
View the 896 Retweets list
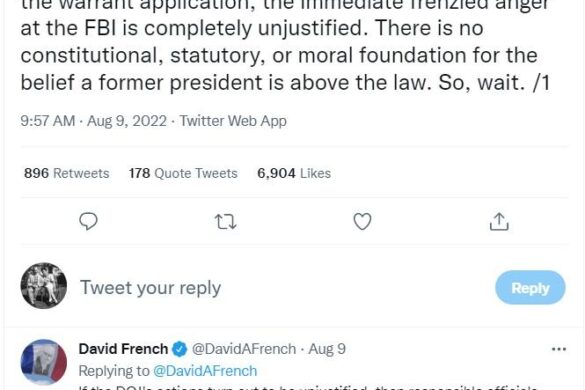coord(66,173)
